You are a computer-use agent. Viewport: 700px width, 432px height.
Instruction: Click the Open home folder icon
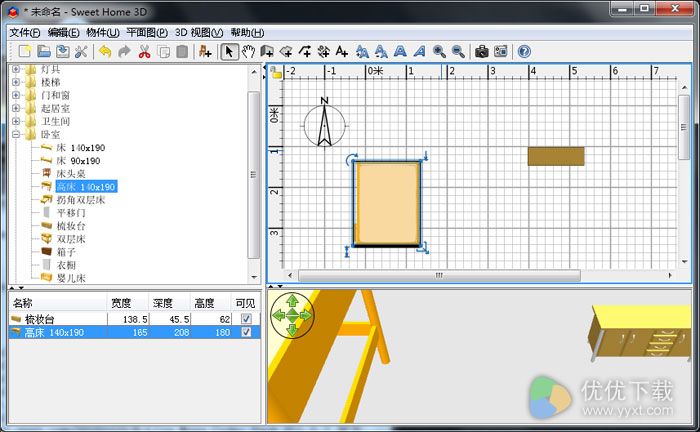44,52
